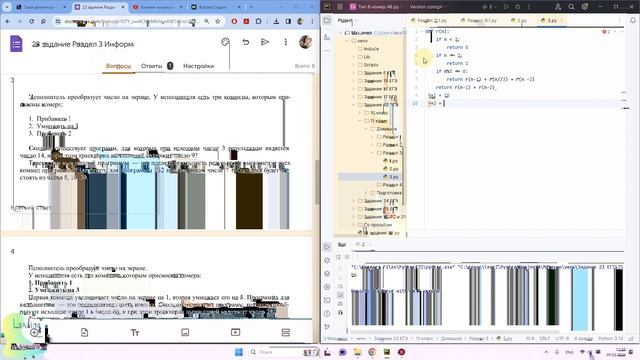This screenshot has height=360, width=640.
Task: Open PyCharm from the Windows taskbar
Action: point(387,352)
